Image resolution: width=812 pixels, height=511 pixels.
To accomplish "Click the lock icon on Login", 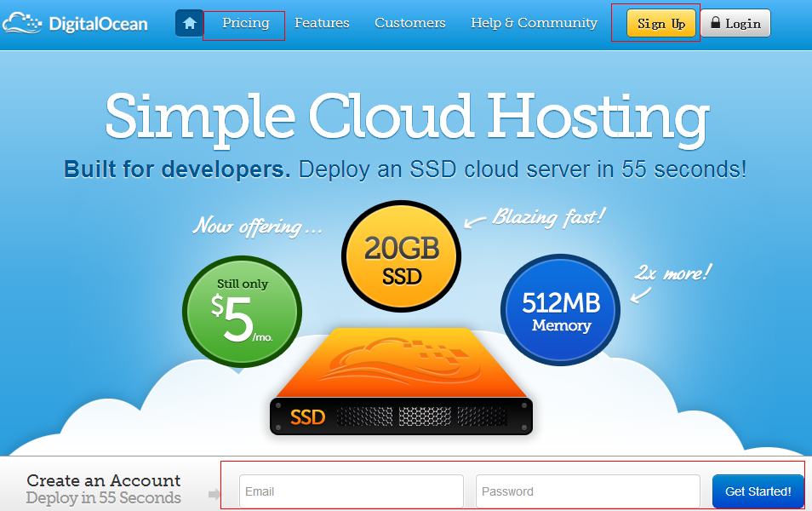I will [x=715, y=23].
